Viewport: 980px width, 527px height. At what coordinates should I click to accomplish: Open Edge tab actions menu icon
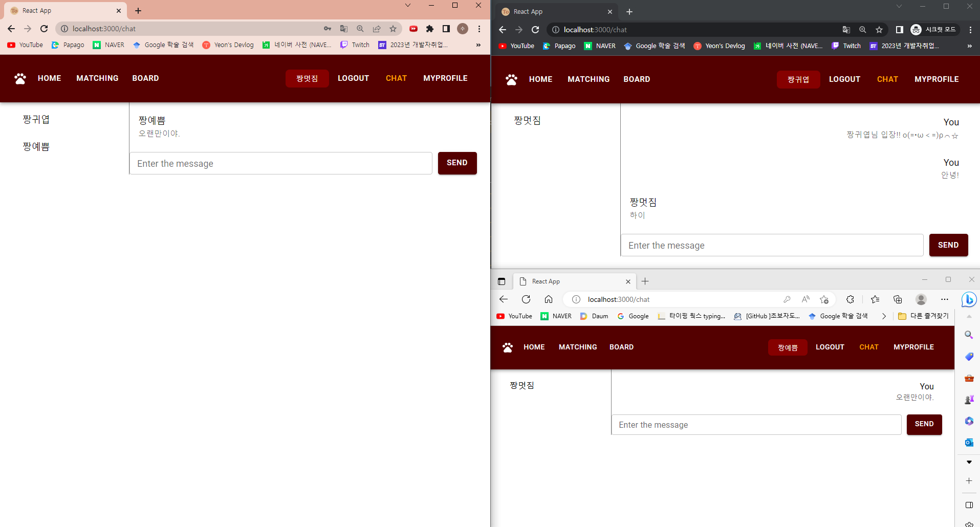click(x=502, y=281)
